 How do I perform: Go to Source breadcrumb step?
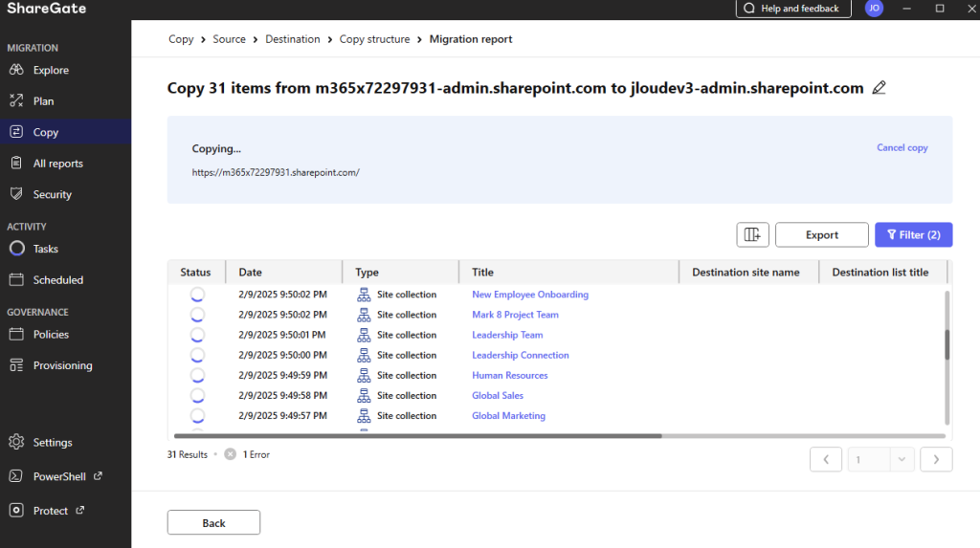point(229,39)
